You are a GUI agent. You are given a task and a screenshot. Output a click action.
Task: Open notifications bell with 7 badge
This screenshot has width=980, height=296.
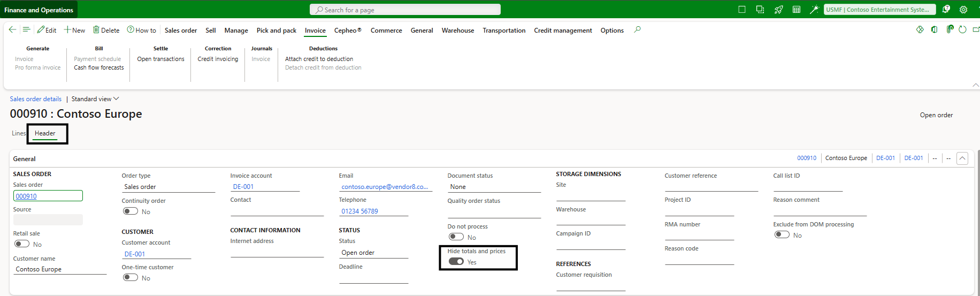[x=946, y=10]
